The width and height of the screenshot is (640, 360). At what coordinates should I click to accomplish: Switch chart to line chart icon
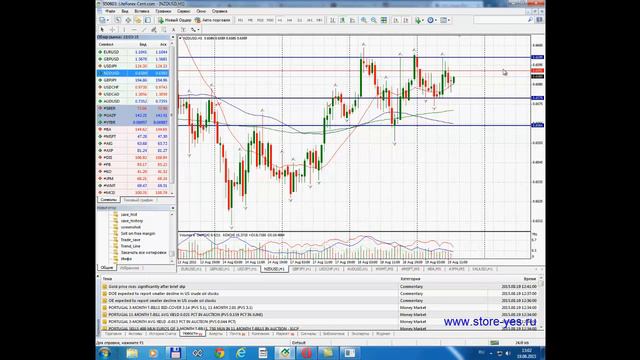click(x=352, y=20)
